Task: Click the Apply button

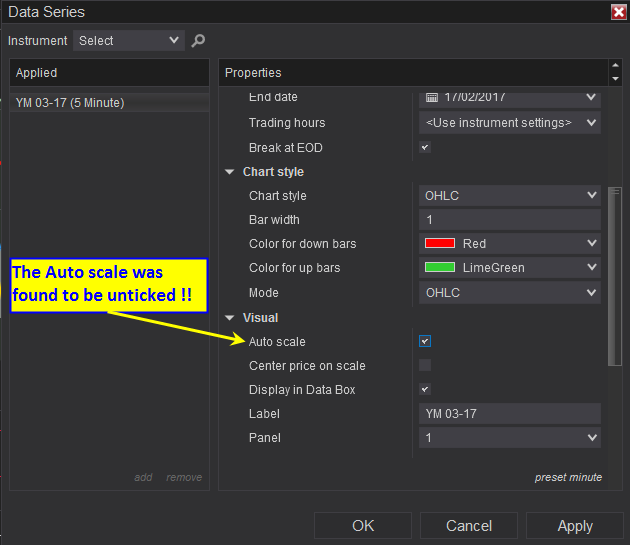Action: tap(575, 525)
